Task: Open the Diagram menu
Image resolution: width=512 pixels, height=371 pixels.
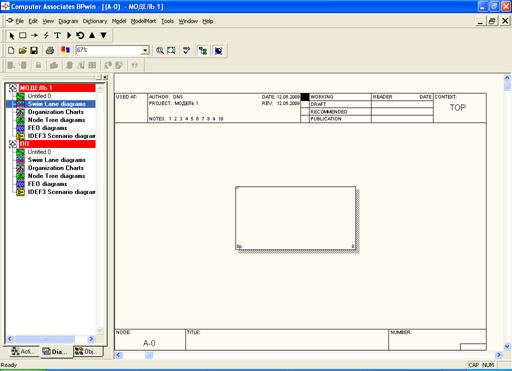Action: pyautogui.click(x=68, y=21)
